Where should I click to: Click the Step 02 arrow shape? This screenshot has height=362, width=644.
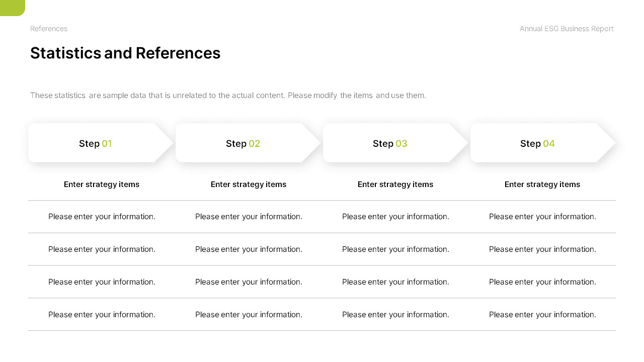pos(248,143)
